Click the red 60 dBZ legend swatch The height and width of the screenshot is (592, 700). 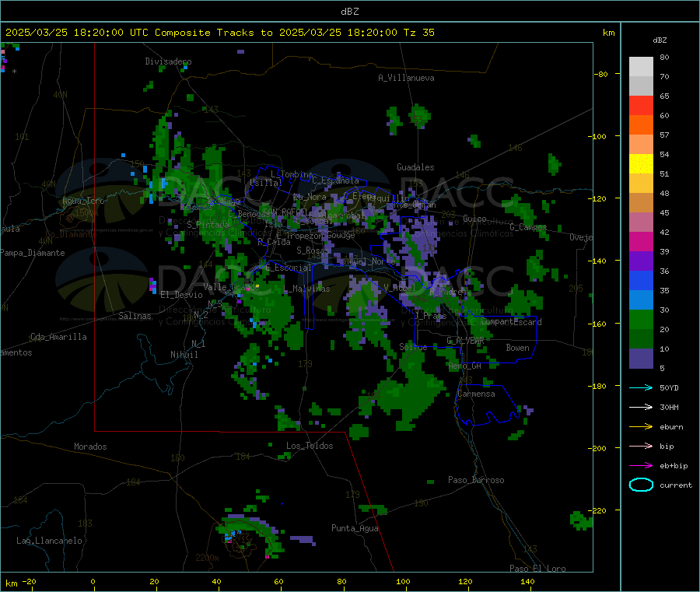[641, 105]
